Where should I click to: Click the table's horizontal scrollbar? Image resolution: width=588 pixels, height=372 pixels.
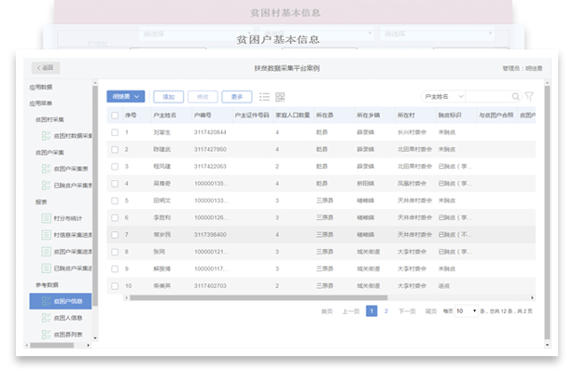[259, 297]
